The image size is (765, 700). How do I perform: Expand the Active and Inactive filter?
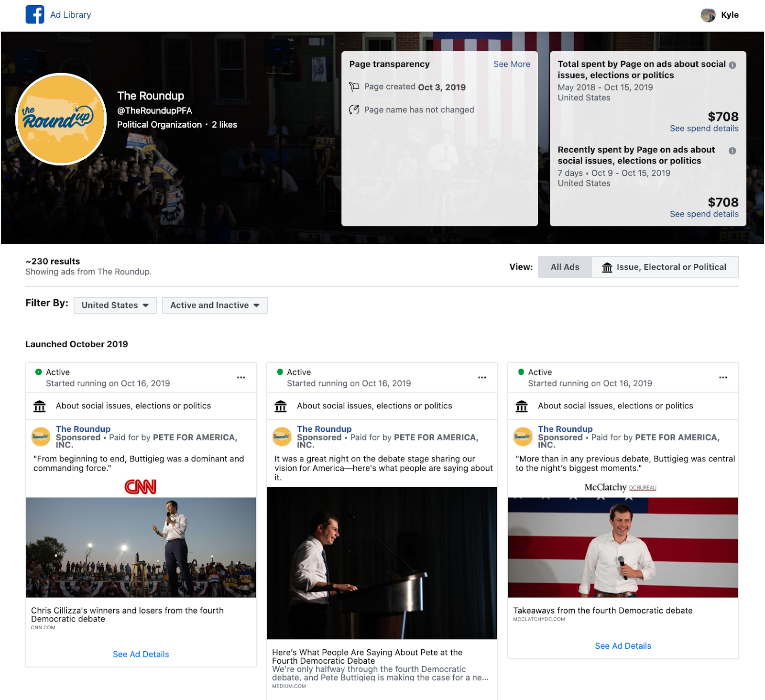pos(215,305)
